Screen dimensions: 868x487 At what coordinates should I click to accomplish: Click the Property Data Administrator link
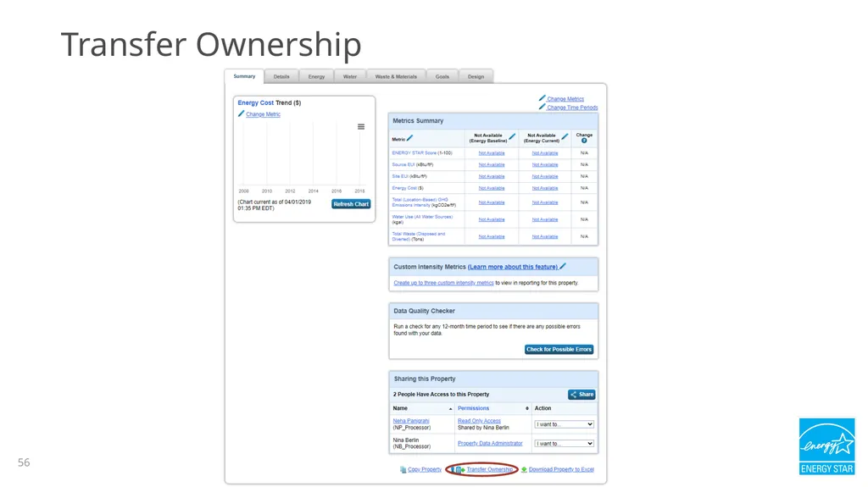(490, 443)
